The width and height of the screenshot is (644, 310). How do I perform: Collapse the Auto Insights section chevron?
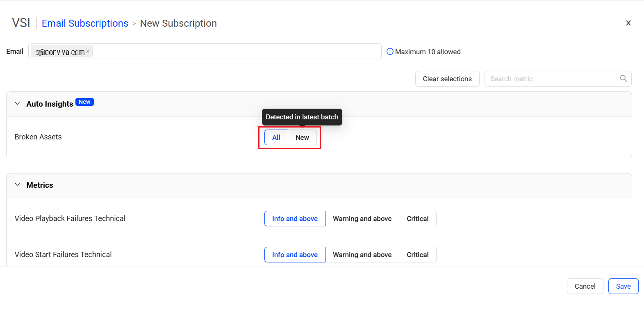[x=17, y=104]
